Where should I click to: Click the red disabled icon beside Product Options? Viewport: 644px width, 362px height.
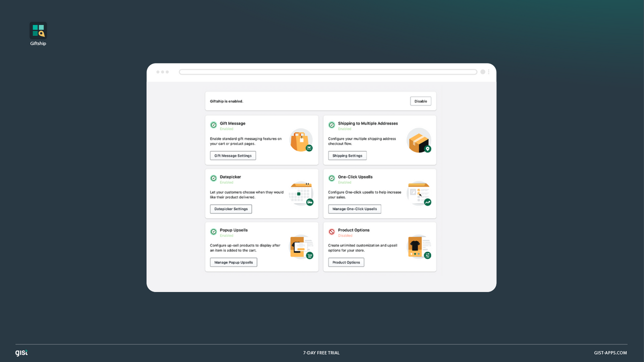click(x=332, y=231)
